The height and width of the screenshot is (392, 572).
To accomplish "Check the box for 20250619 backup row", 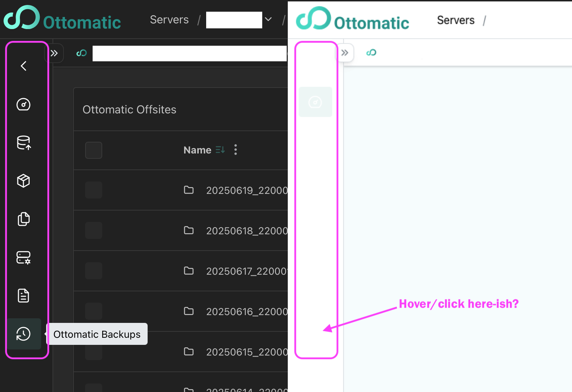I will (x=94, y=190).
